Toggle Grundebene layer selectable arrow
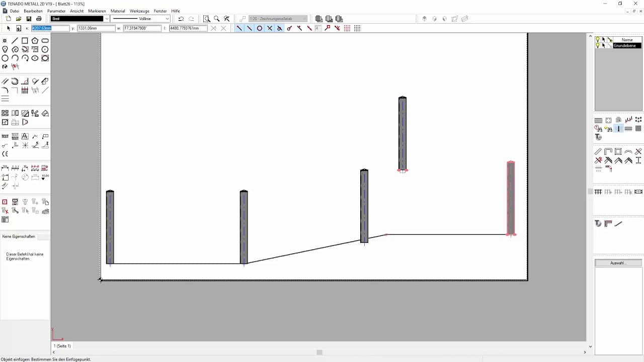This screenshot has height=362, width=644. coord(603,45)
